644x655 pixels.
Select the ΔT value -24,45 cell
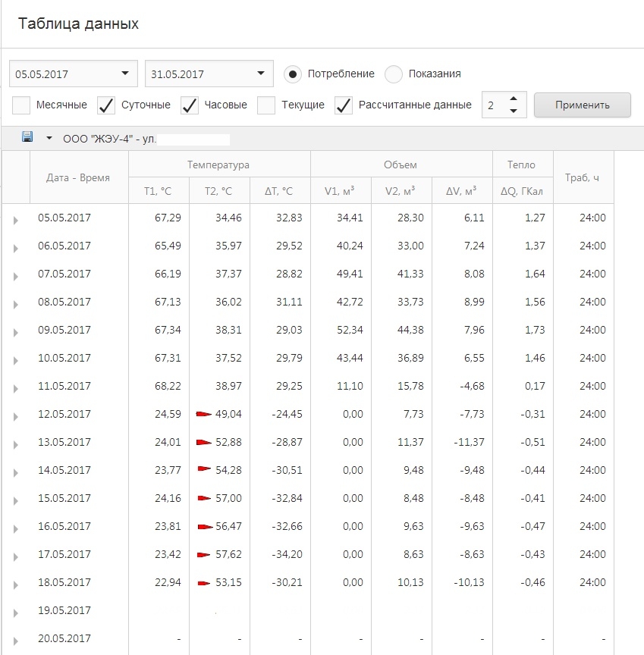tap(280, 414)
